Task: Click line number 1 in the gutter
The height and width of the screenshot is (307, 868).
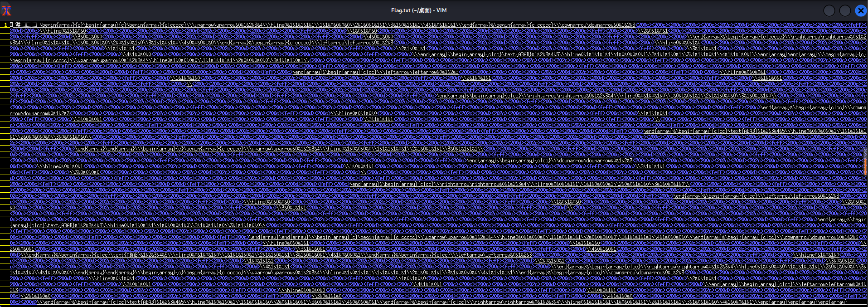Action: pos(5,25)
